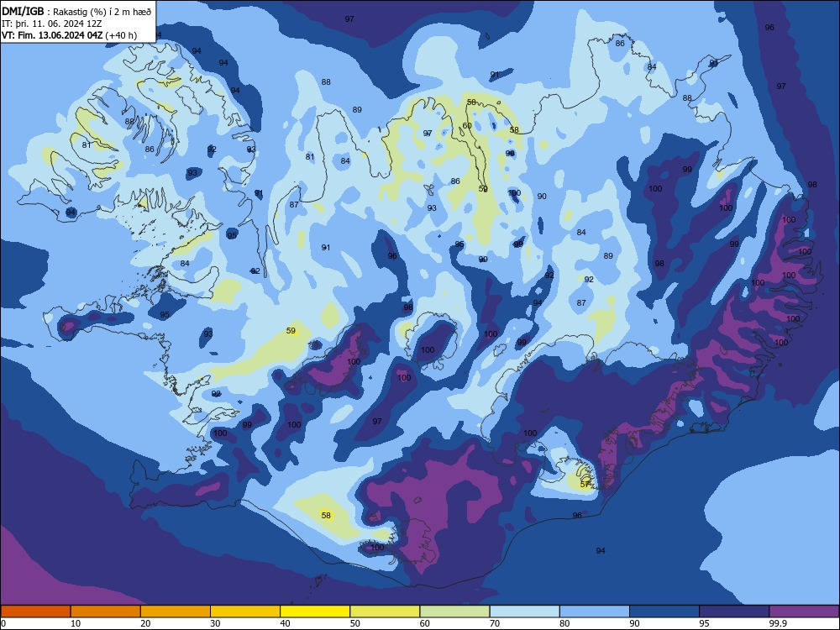This screenshot has width=840, height=630.
Task: Click the bright yellow 40–50 legend swatch
Action: coord(315,612)
